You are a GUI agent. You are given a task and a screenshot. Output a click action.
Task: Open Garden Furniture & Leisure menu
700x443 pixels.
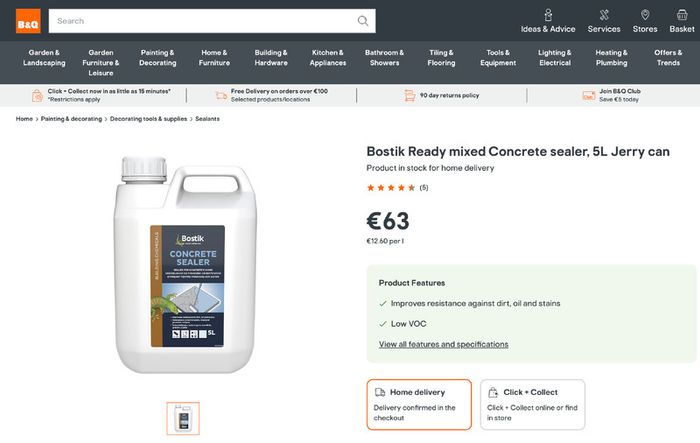coord(101,63)
